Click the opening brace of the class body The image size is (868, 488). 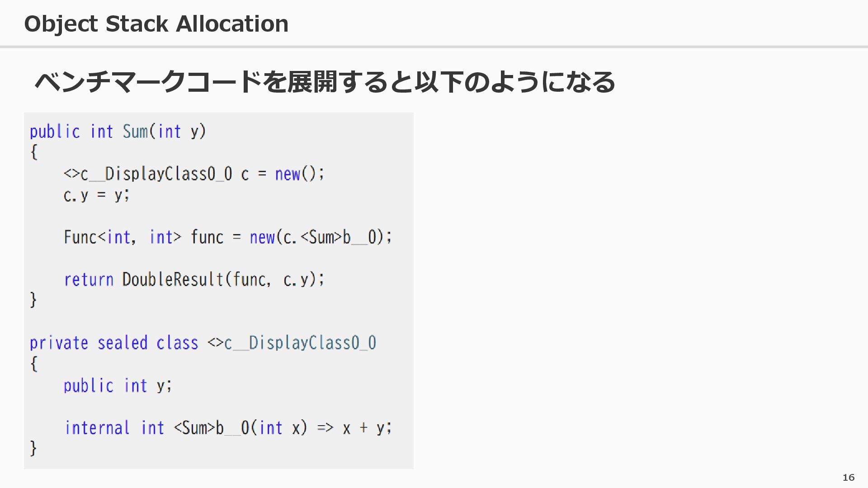(x=33, y=364)
